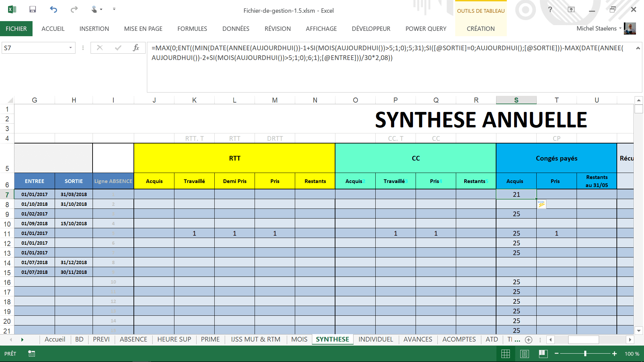644x362 pixels.
Task: Click the touch/mouse mode icon
Action: point(94,9)
